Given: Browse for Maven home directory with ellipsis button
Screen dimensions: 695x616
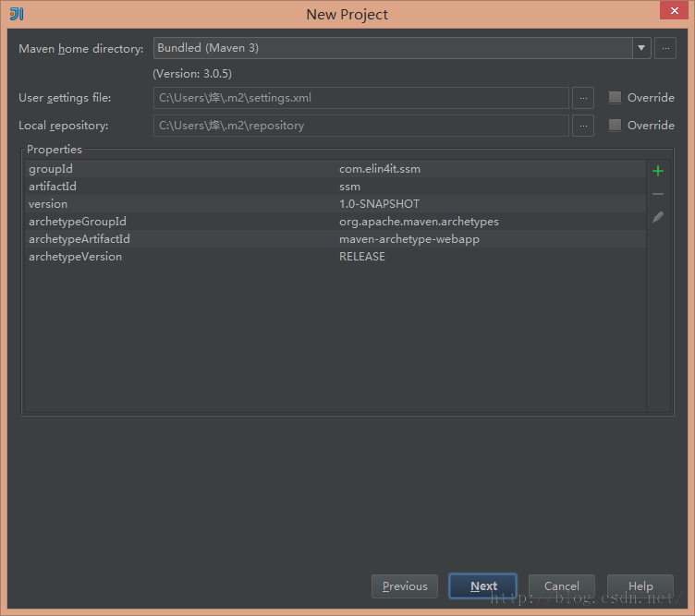Looking at the screenshot, I should tap(665, 48).
